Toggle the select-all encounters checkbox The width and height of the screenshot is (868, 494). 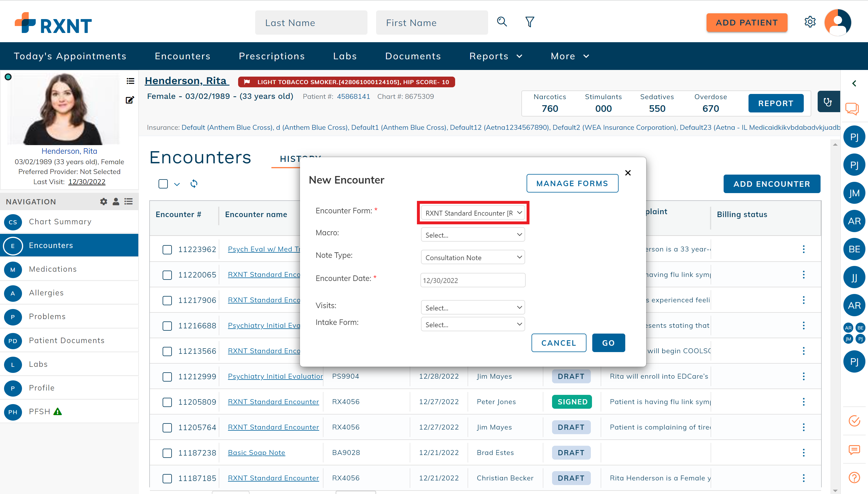[x=163, y=184]
